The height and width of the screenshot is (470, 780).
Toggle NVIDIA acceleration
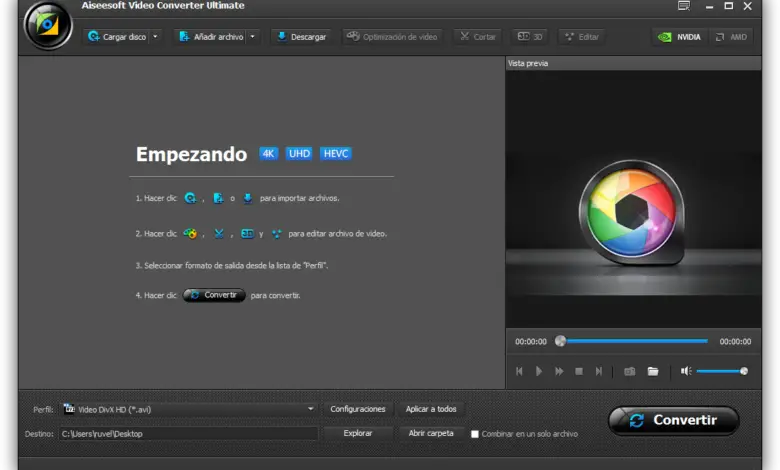[x=679, y=37]
